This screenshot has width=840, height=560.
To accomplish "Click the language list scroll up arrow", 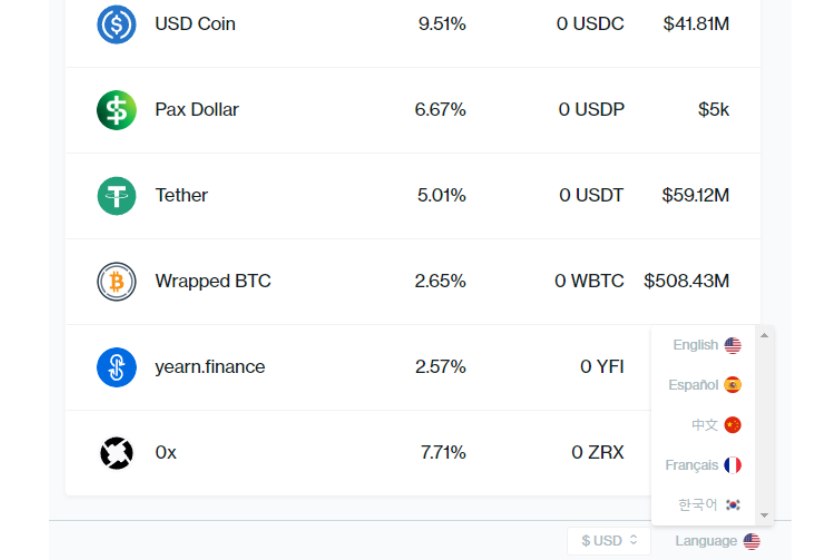I will point(764,335).
